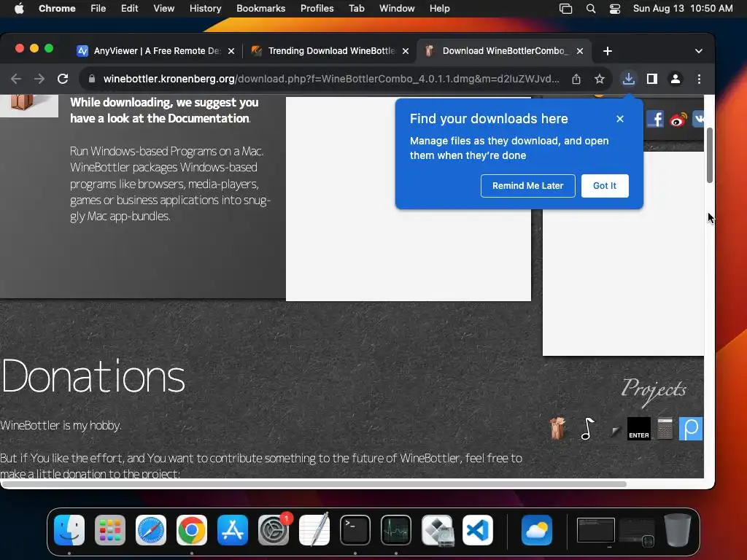Screen dimensions: 747x560
Task: Open App Store from the Dock
Action: click(233, 530)
